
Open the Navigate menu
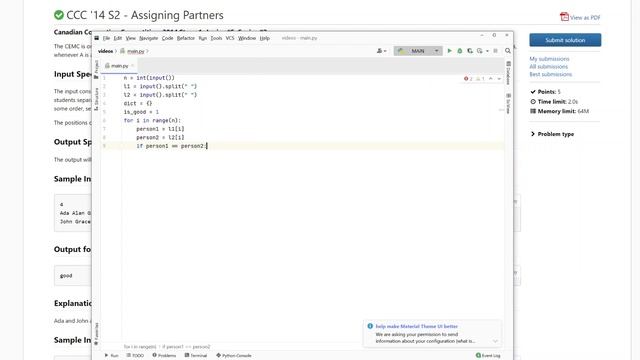(x=149, y=38)
